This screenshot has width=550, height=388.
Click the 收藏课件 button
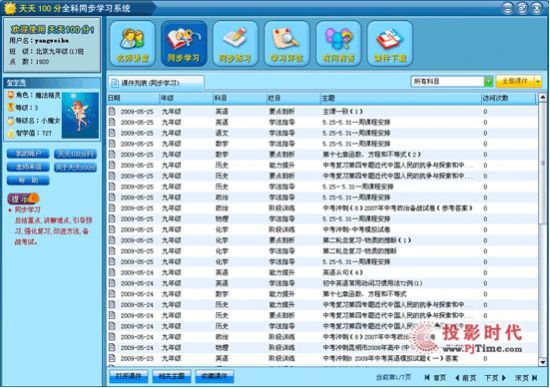pos(214,376)
